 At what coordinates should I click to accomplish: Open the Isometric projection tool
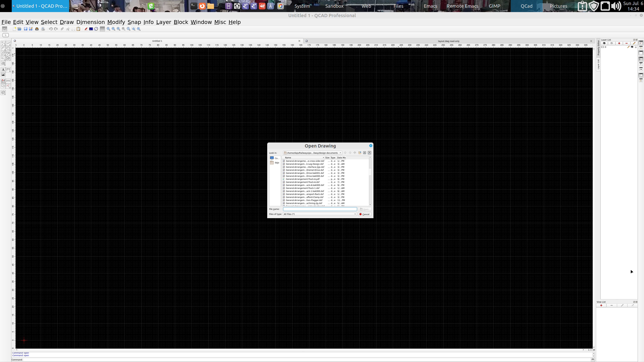3,93
